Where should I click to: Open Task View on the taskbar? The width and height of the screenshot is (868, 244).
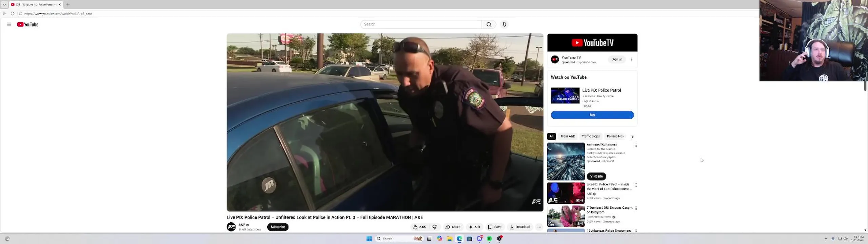[429, 239]
